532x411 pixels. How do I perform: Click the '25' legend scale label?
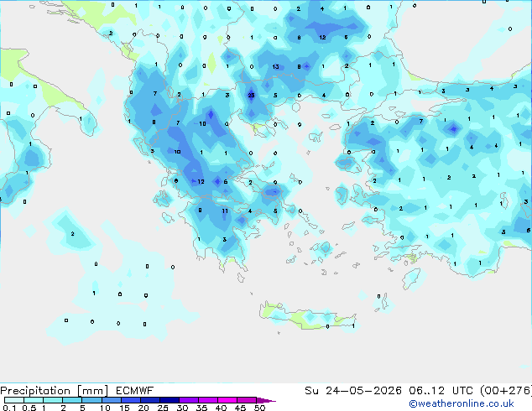(163, 408)
